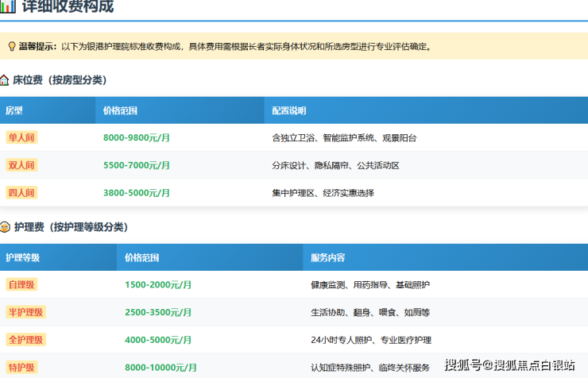Screen dimensions: 588x378
Task: Click 配置说明 column header in bed table
Action: tap(288, 110)
